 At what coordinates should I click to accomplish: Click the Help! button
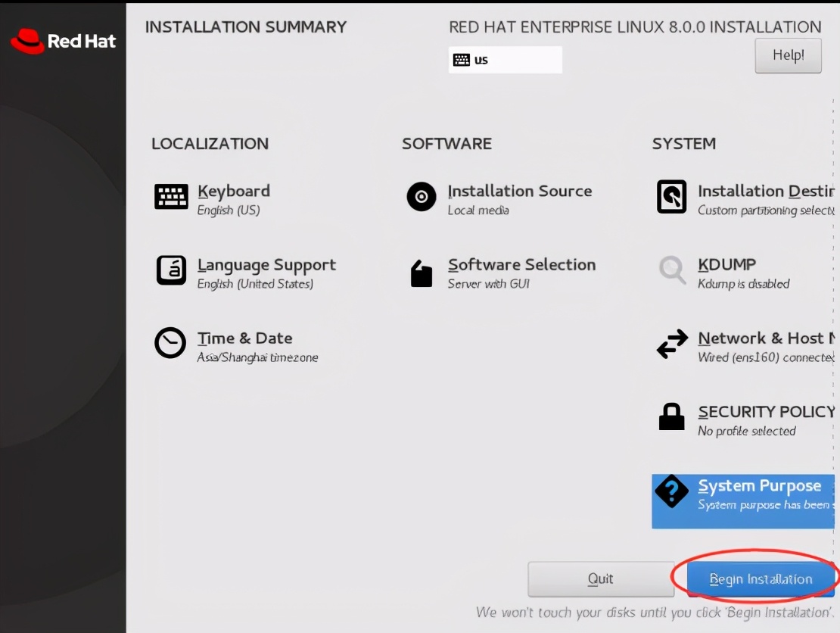click(788, 55)
